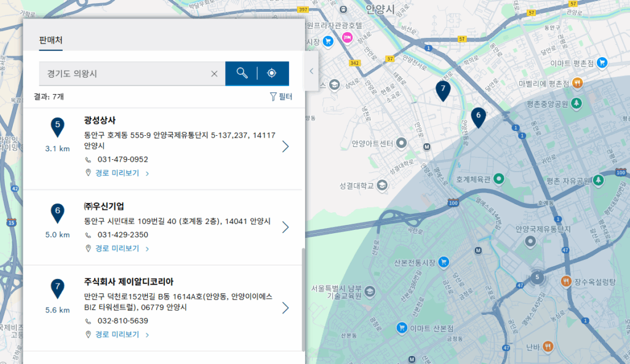The width and height of the screenshot is (630, 364).
Task: Click the magnifier search icon
Action: (x=241, y=73)
